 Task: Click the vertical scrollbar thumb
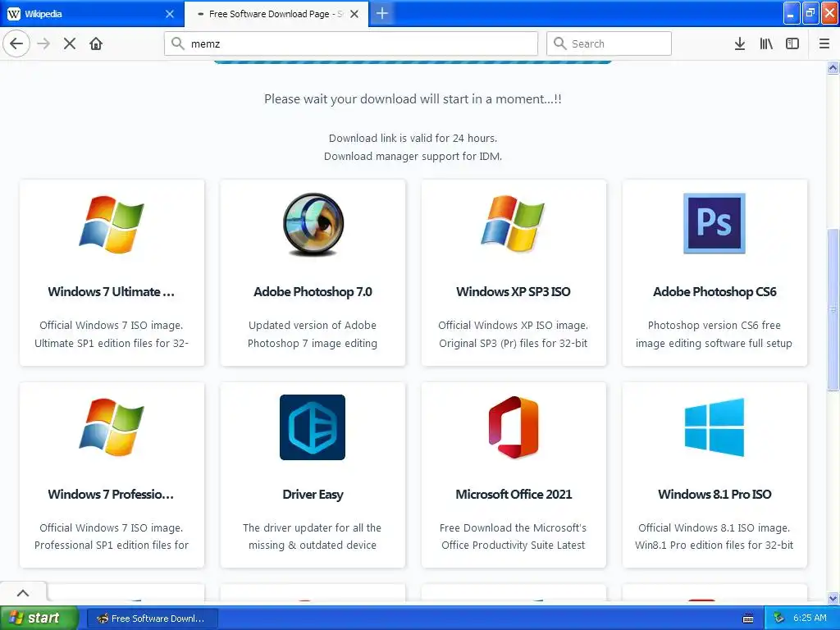pos(833,309)
